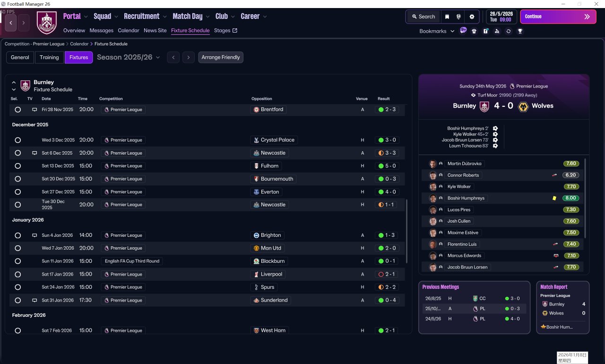Select the radio button for the Spurs fixture
The height and width of the screenshot is (364, 605).
click(18, 287)
